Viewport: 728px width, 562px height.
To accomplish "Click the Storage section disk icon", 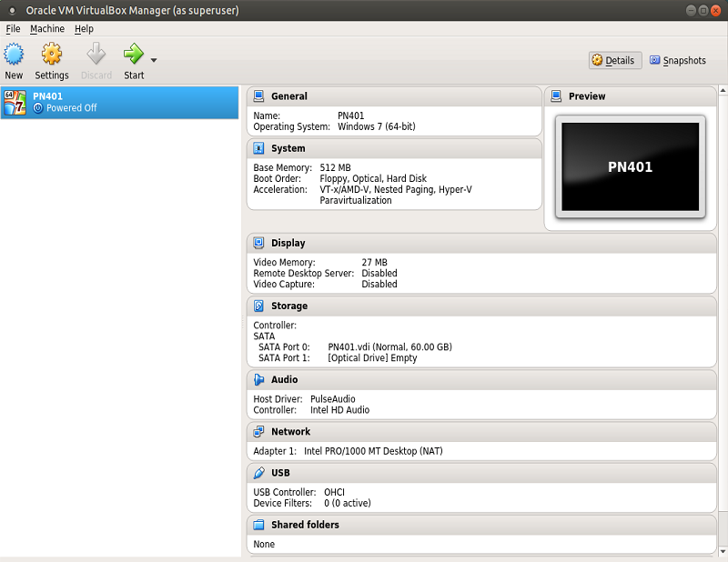I will point(258,306).
